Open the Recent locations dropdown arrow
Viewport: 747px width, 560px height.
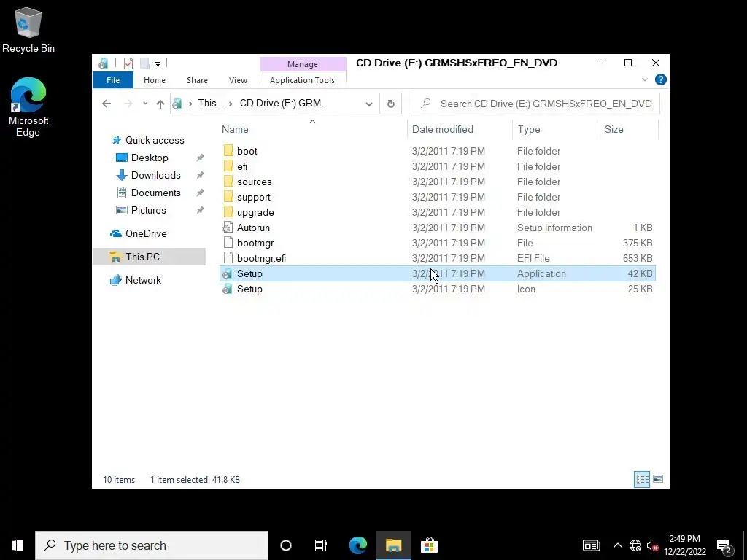coord(145,104)
